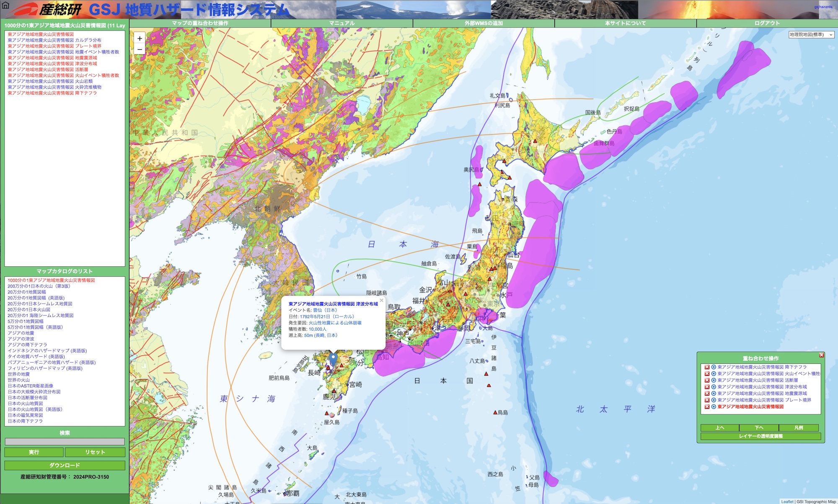Image resolution: width=838 pixels, height=504 pixels.
Task: Open パプアニューギニアの地質ハザード (英語版) catalog
Action: tap(52, 363)
